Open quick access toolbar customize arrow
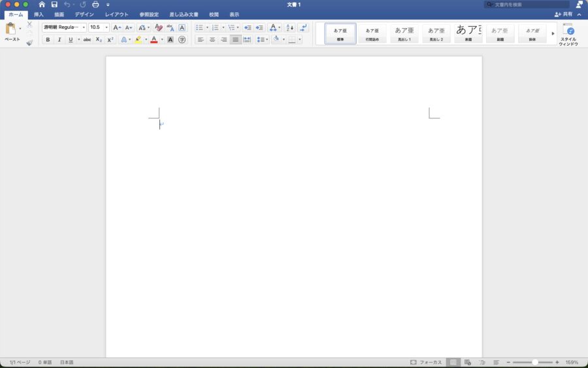The width and height of the screenshot is (588, 368). click(108, 5)
